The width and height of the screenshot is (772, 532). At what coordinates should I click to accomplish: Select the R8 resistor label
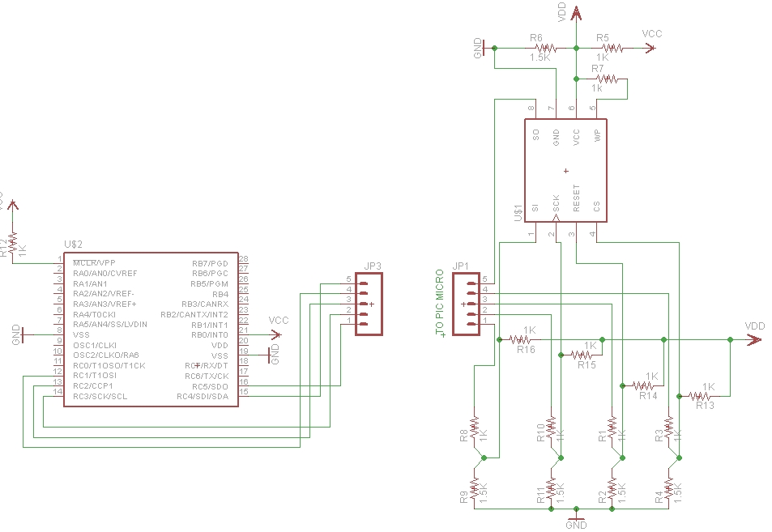click(x=464, y=436)
